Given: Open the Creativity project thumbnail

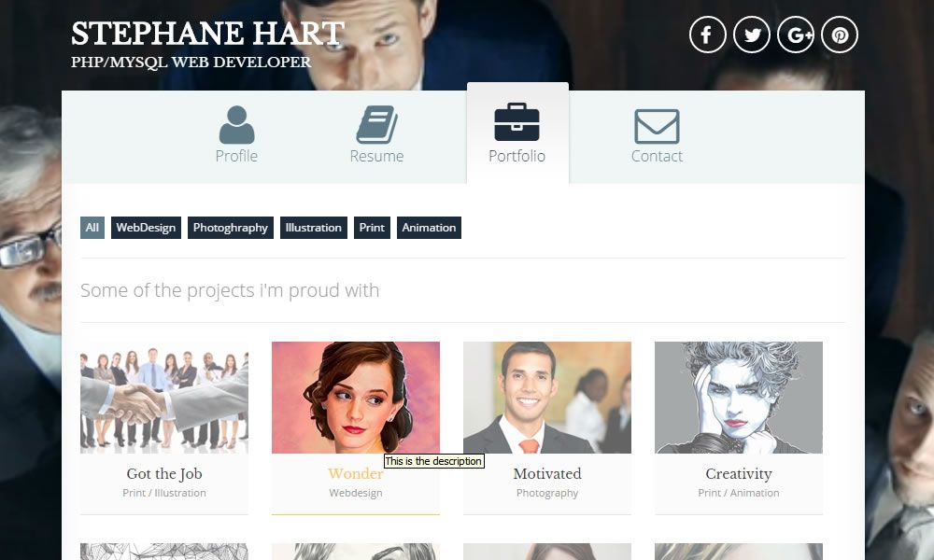Looking at the screenshot, I should point(739,398).
